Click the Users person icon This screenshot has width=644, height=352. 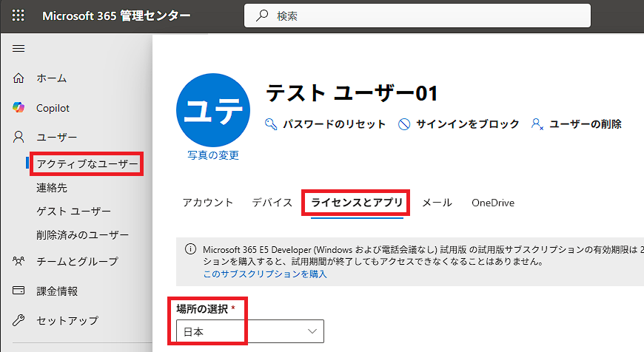19,137
